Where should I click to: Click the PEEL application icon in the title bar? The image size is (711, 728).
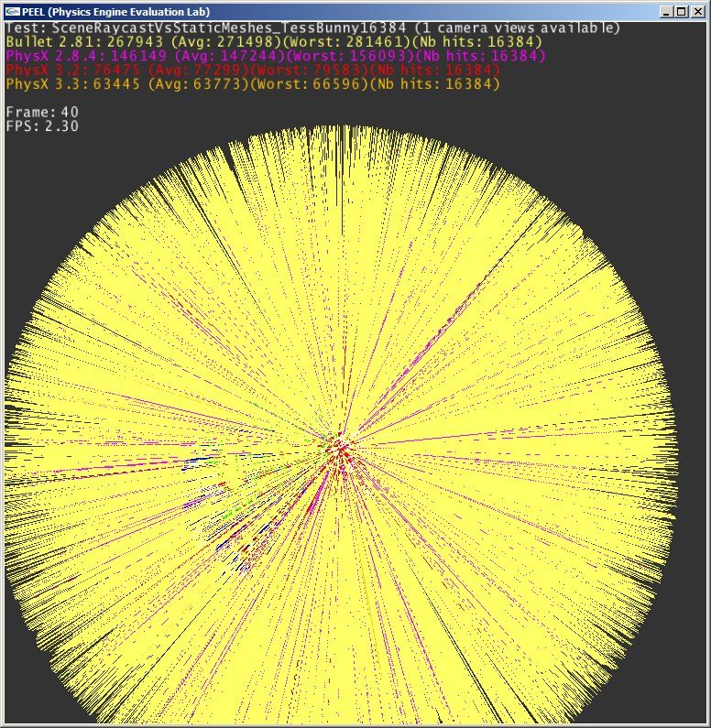[x=13, y=12]
